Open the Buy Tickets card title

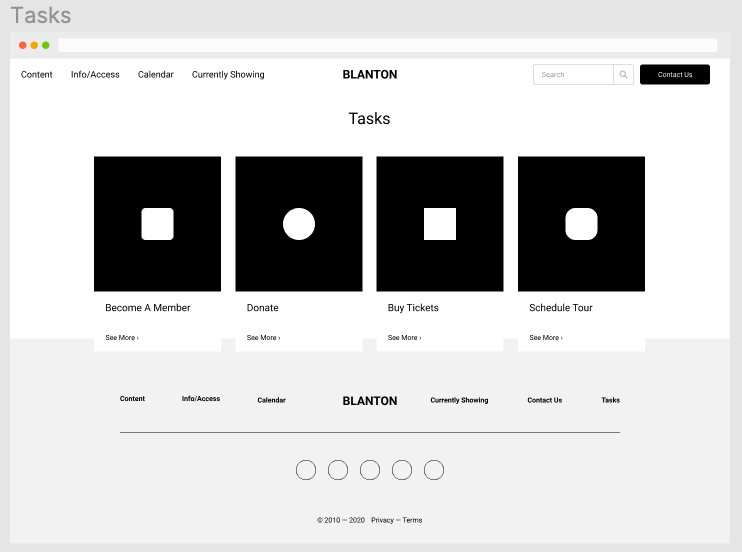click(413, 308)
